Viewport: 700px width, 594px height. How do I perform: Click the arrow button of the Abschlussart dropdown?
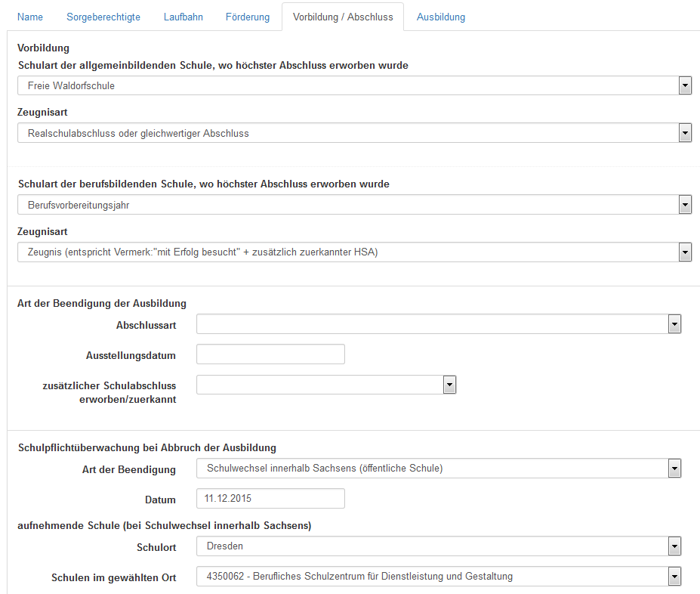(674, 324)
